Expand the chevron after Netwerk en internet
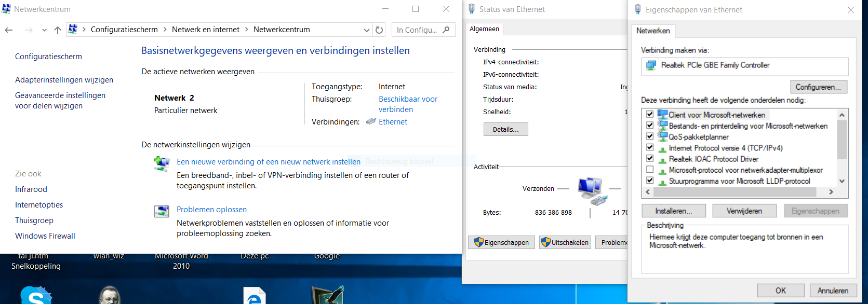The height and width of the screenshot is (304, 868). pos(247,30)
